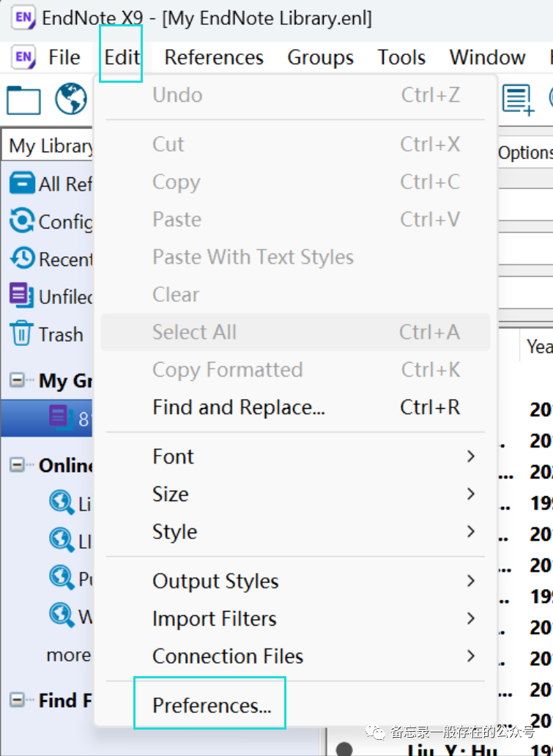Image resolution: width=553 pixels, height=756 pixels.
Task: Open the Font submenu
Action: pos(296,456)
